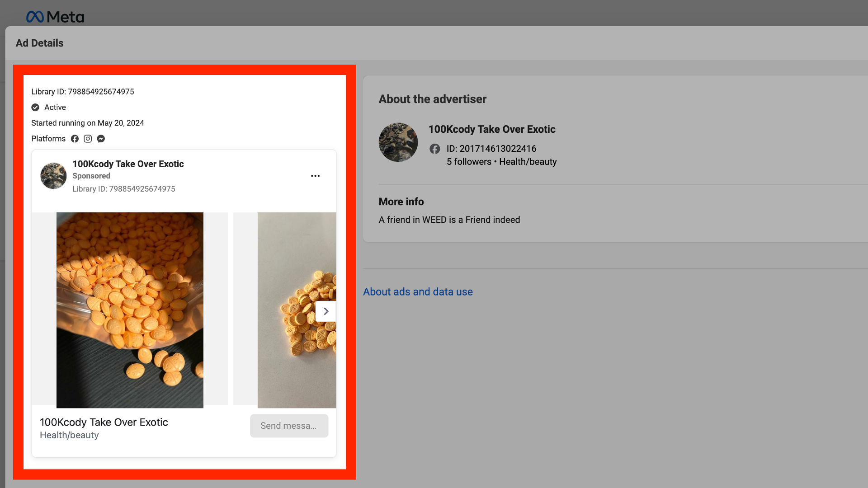This screenshot has width=868, height=488.
Task: Click the large advertiser profile picture
Action: tap(398, 142)
